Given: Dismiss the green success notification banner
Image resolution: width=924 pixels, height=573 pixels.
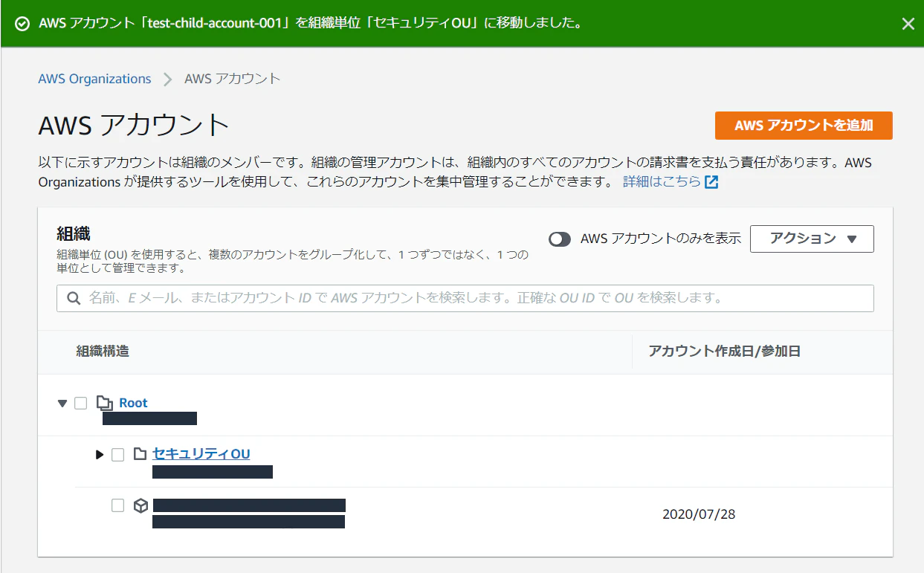Looking at the screenshot, I should pyautogui.click(x=908, y=24).
